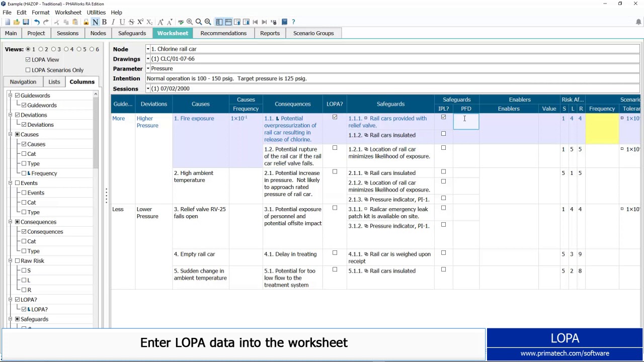The width and height of the screenshot is (644, 362).
Task: Open the Nodes tab
Action: tap(98, 33)
